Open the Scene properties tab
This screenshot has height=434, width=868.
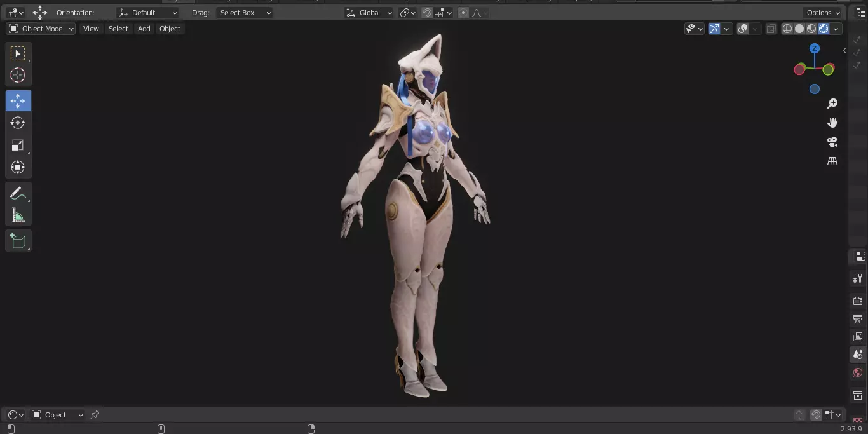coord(858,355)
